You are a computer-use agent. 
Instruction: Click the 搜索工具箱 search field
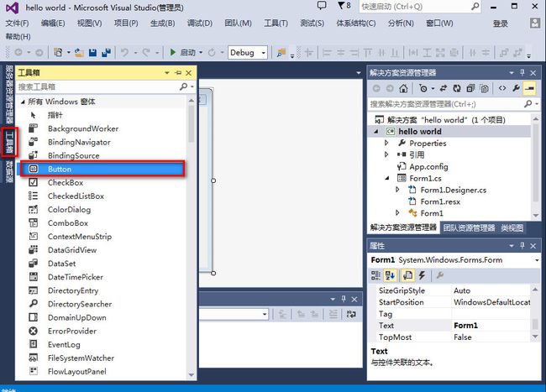[x=97, y=86]
